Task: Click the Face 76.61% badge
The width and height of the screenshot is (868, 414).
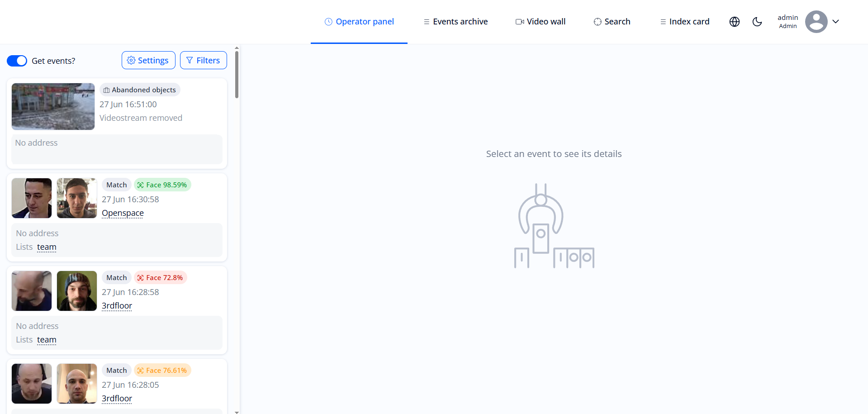Action: 162,370
